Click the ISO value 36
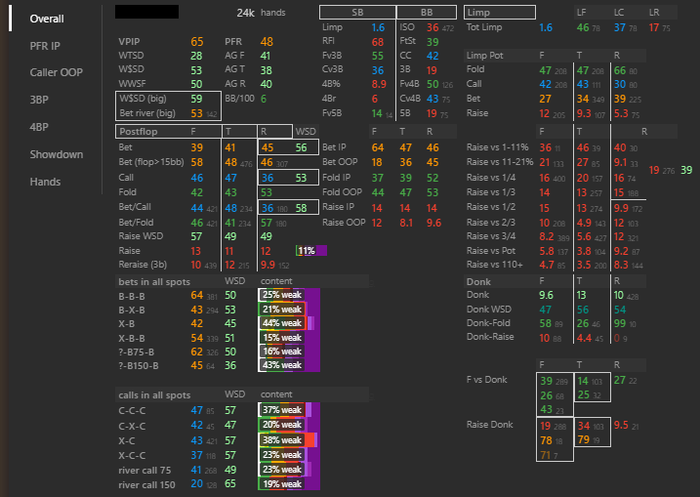The width and height of the screenshot is (700, 497). pyautogui.click(x=432, y=28)
